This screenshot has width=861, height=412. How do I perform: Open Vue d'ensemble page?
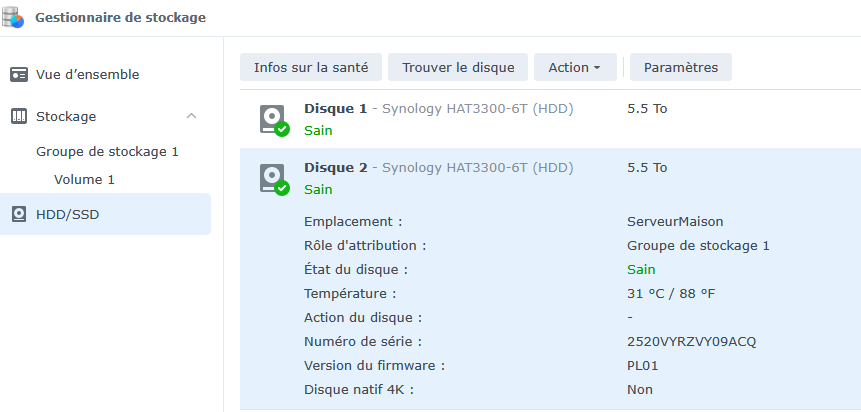87,75
